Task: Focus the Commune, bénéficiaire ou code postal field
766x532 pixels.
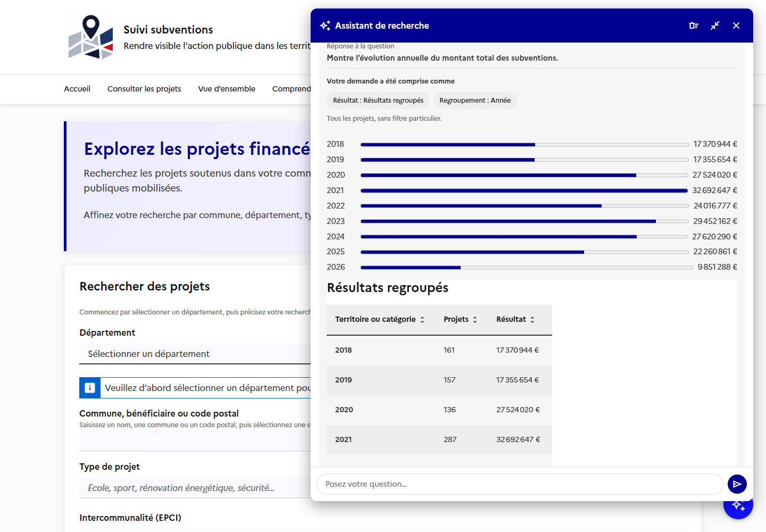Action: [195, 441]
